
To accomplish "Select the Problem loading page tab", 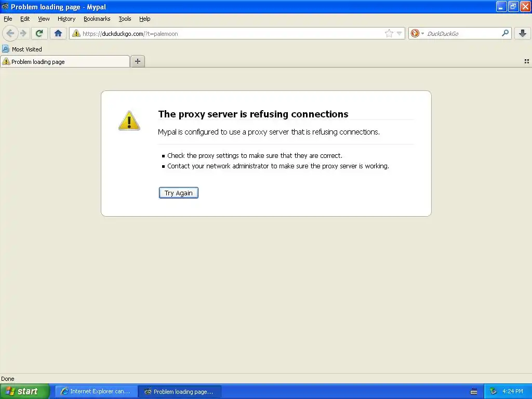I will click(65, 61).
